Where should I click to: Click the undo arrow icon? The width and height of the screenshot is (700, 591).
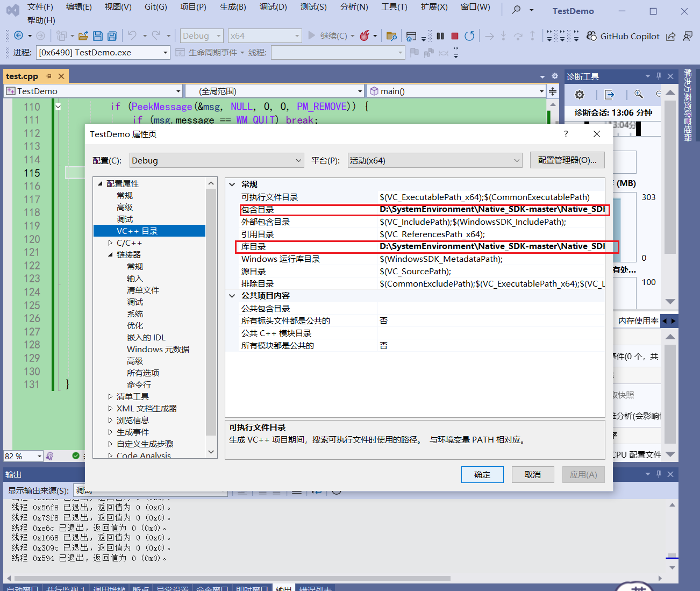[132, 35]
